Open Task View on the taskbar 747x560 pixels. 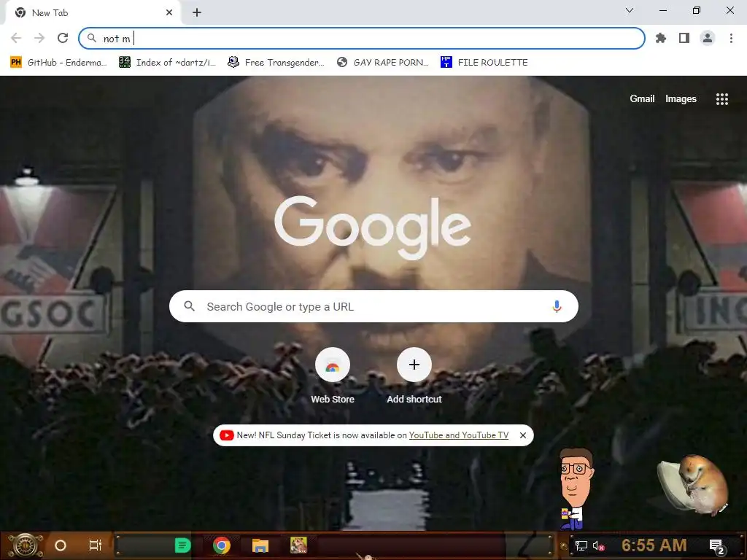pos(96,545)
